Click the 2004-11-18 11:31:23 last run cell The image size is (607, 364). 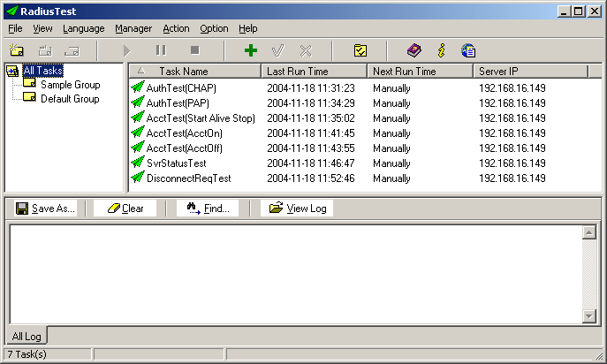coord(311,88)
